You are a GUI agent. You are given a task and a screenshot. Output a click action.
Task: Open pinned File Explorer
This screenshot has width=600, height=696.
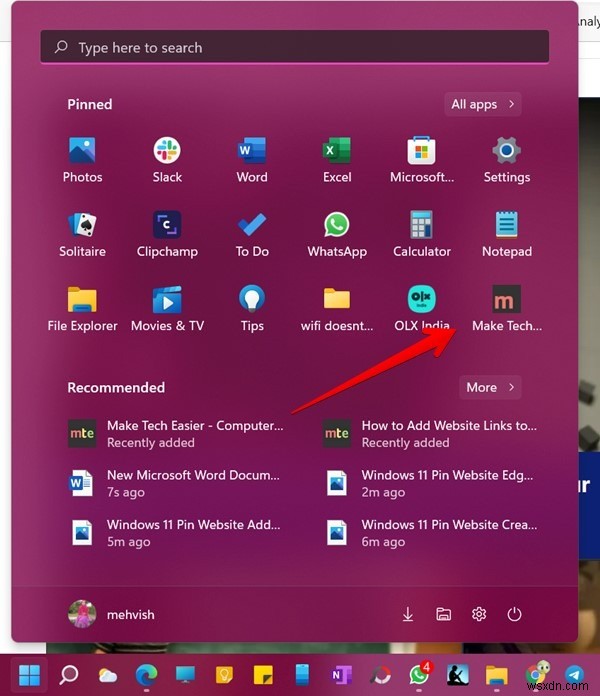(82, 308)
